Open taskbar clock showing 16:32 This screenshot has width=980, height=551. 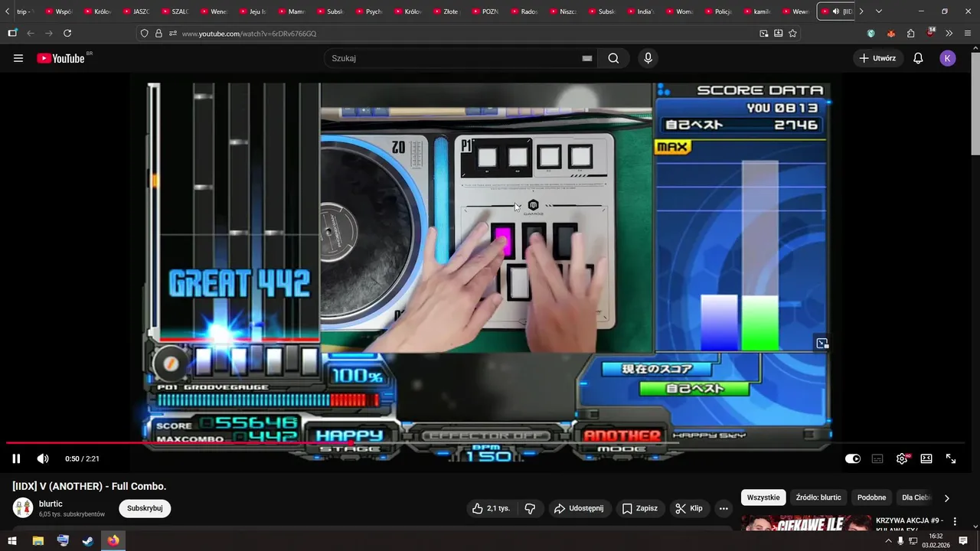click(x=936, y=540)
